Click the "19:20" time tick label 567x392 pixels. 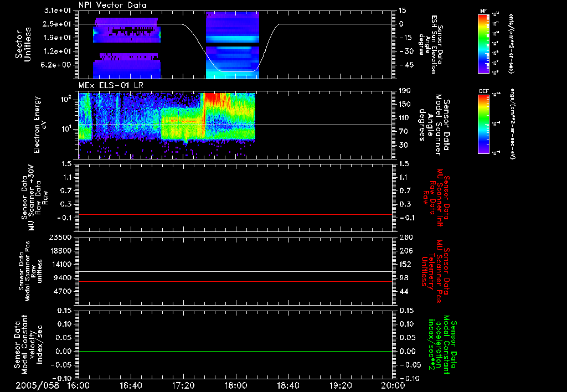(341, 385)
